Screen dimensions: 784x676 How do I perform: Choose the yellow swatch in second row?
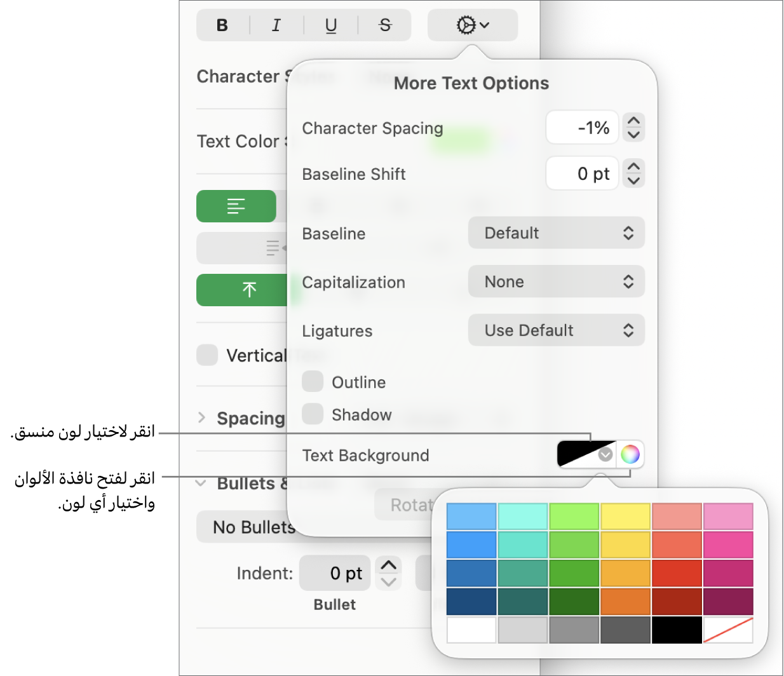pos(626,544)
